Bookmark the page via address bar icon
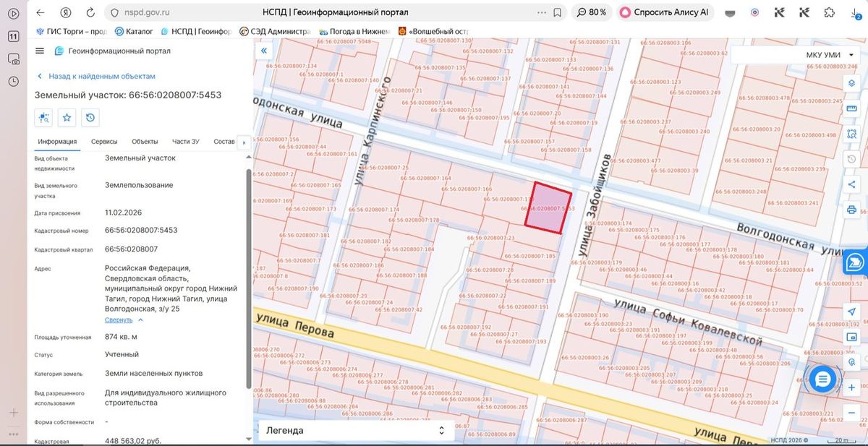Viewport: 868px width, 446px height. point(557,12)
